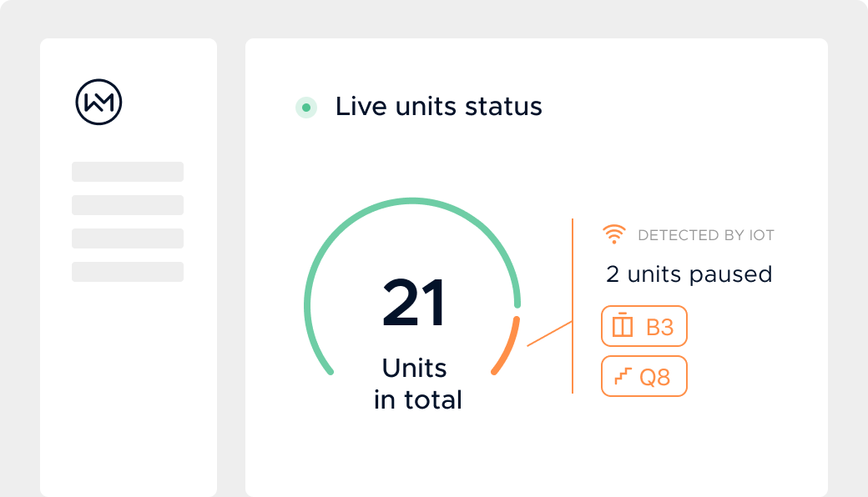Select the first sidebar menu placeholder
The image size is (868, 497).
coord(128,172)
